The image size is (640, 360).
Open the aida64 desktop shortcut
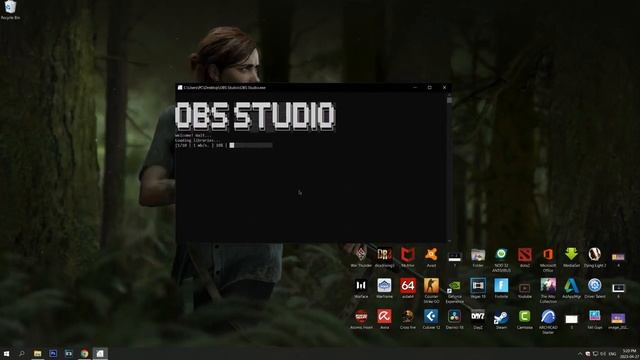[x=408, y=289]
